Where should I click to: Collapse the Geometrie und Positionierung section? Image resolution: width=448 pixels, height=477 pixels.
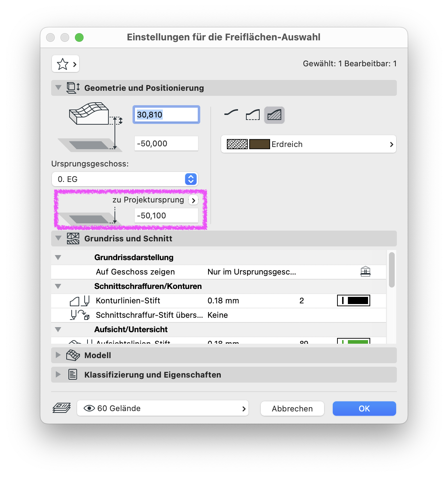[58, 88]
